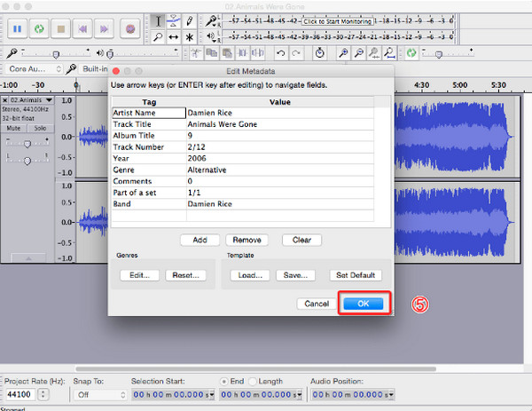532x411 pixels.
Task: Click the Zoom In toolbar icon
Action: (343, 53)
